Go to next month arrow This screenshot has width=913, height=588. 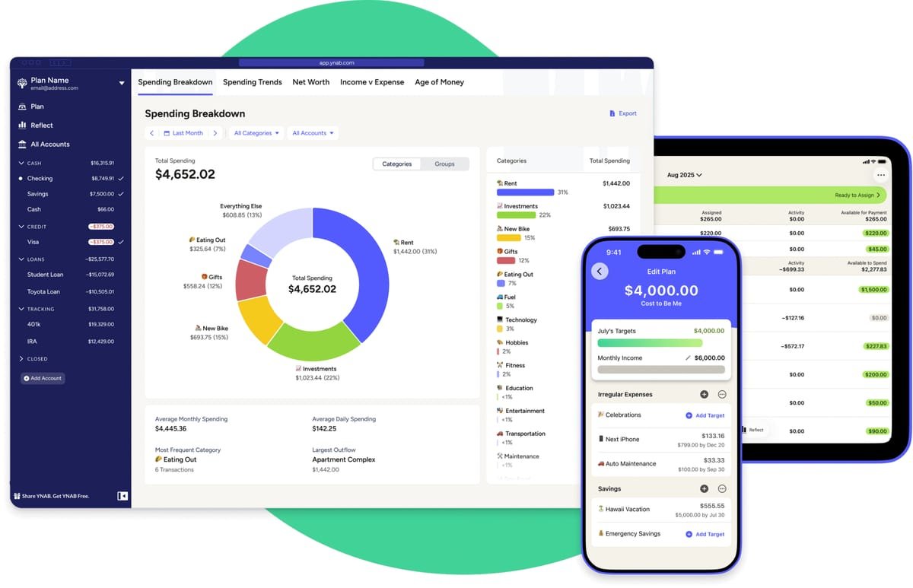215,133
